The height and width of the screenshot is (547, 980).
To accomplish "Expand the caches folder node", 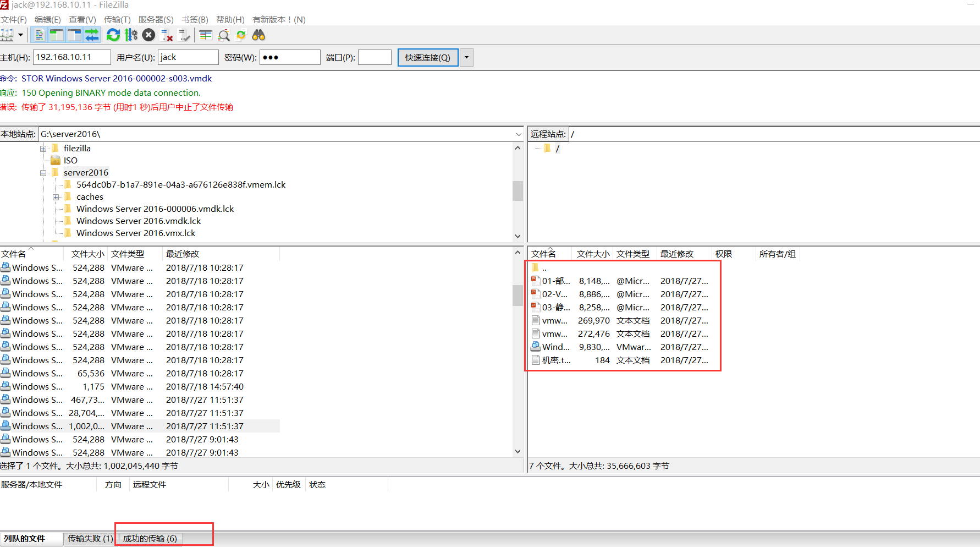I will [56, 197].
